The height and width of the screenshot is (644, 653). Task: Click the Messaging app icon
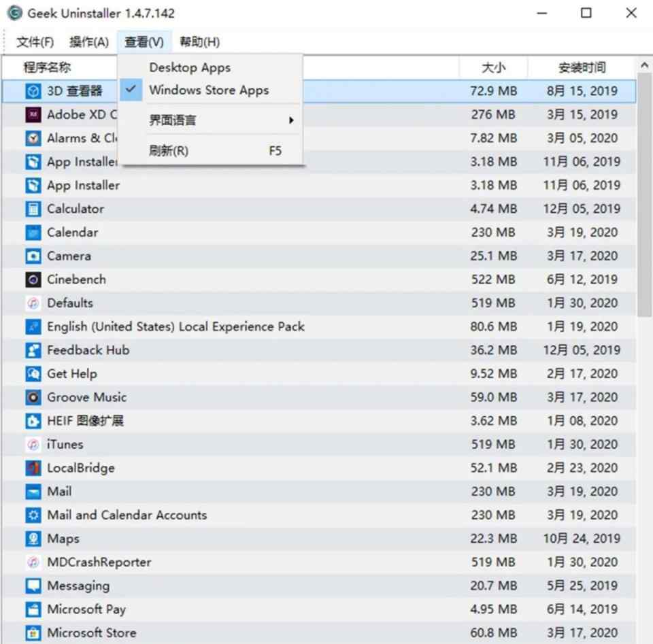click(33, 586)
